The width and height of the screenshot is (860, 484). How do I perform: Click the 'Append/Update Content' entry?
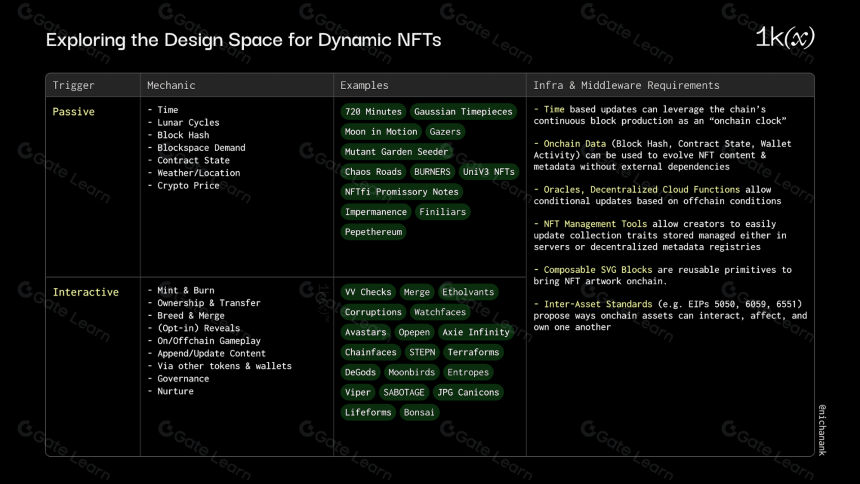tap(211, 353)
